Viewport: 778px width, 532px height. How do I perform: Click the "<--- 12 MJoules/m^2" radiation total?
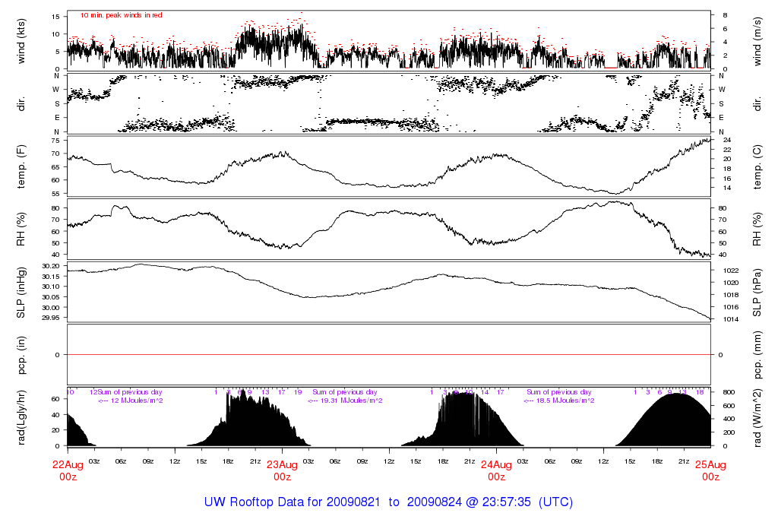tap(131, 401)
